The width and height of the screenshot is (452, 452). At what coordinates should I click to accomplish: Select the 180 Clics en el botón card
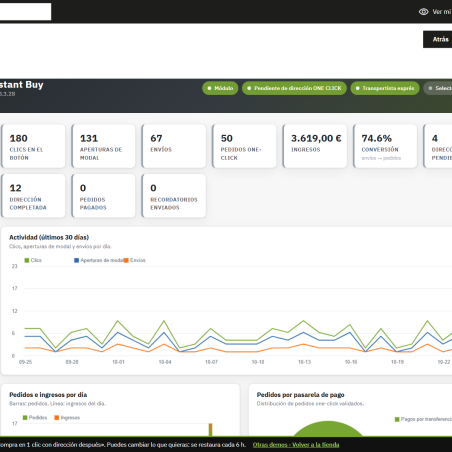33,146
